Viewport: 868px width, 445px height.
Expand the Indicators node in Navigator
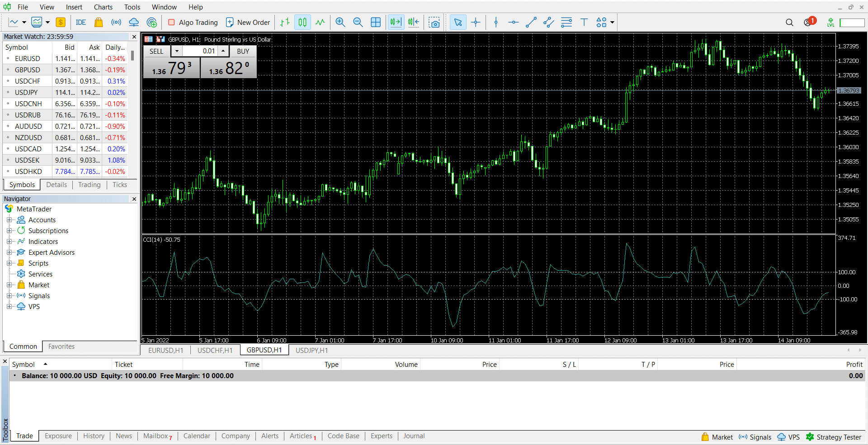click(x=10, y=241)
